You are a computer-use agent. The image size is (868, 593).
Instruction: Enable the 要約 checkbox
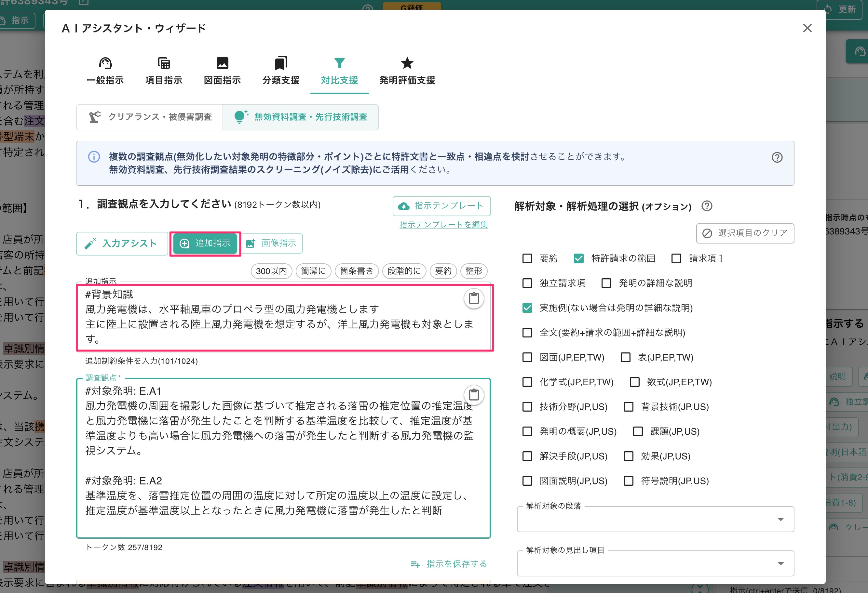[x=527, y=258]
